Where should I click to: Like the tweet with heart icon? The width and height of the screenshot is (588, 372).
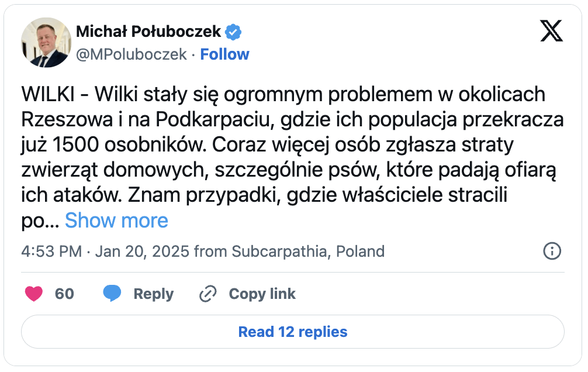(34, 294)
